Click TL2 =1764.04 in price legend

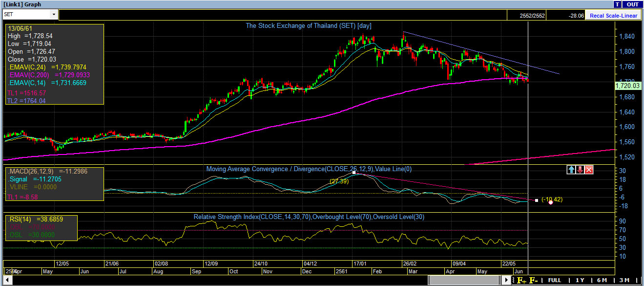[26, 101]
